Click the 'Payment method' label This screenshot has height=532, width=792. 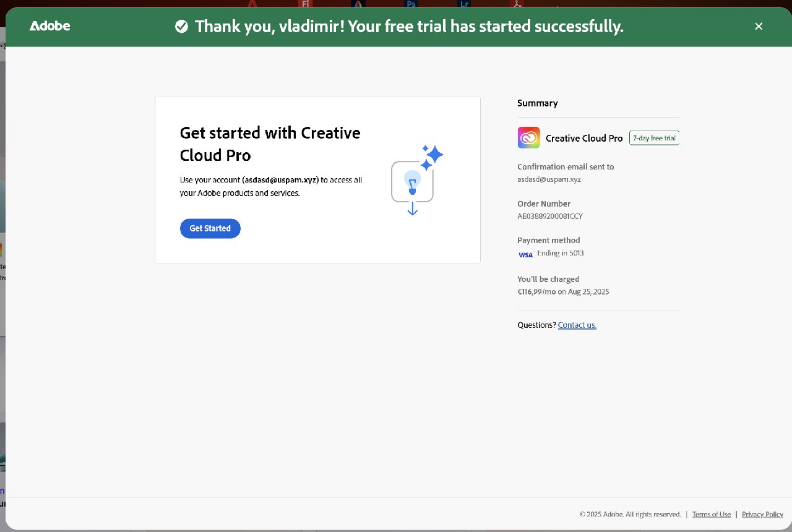(x=549, y=240)
